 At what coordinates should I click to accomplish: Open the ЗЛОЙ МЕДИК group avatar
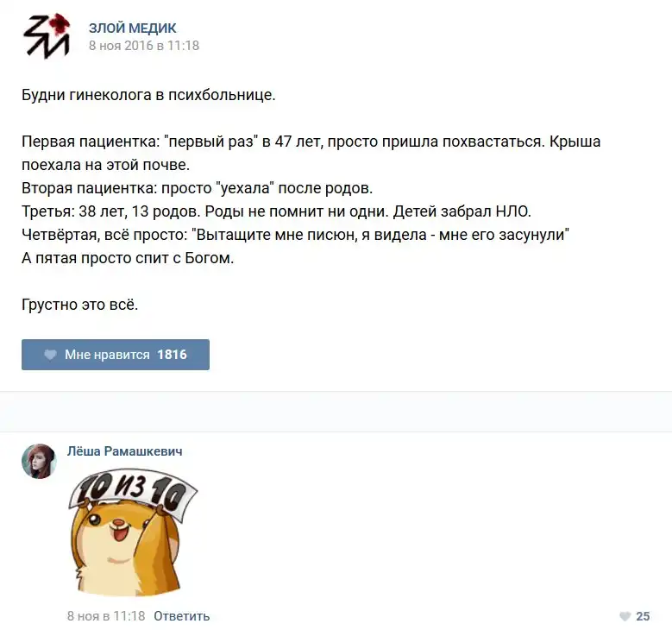coord(47,36)
